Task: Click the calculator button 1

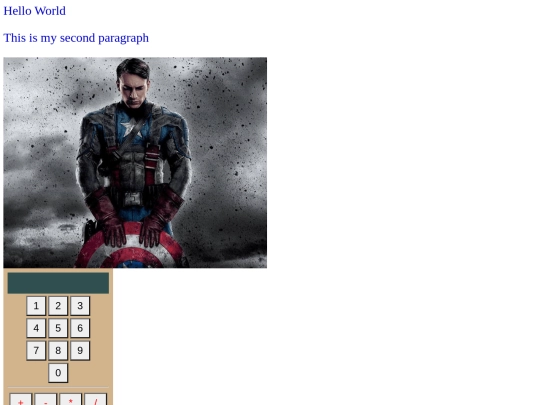Action: [x=36, y=306]
